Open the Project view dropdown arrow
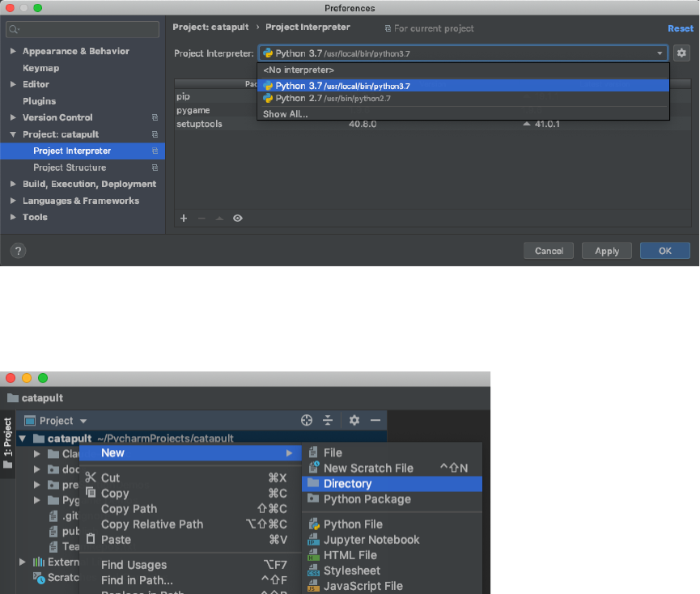Image resolution: width=700 pixels, height=594 pixels. point(83,421)
